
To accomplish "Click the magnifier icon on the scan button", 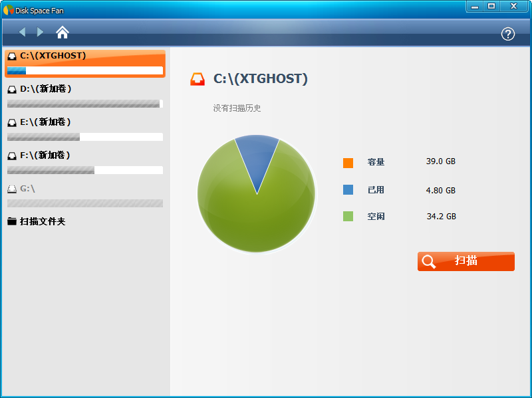I will 429,261.
